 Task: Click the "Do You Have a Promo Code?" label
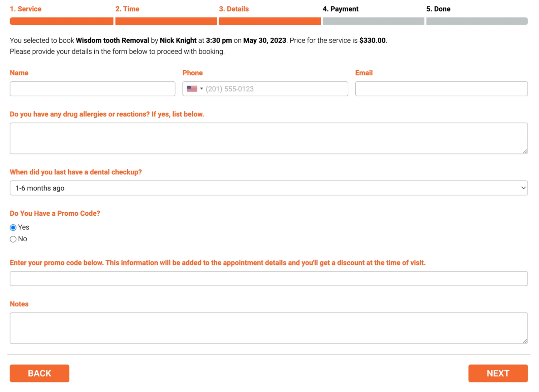point(55,213)
